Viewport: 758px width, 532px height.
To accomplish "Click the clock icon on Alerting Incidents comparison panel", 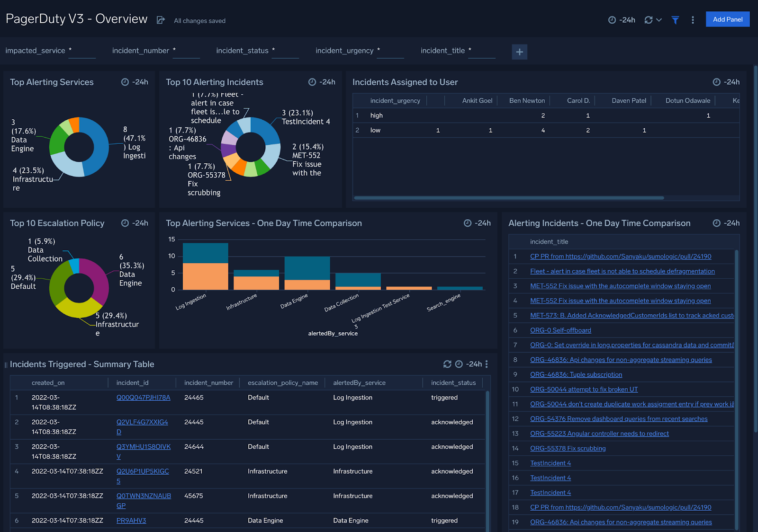I will [x=717, y=223].
